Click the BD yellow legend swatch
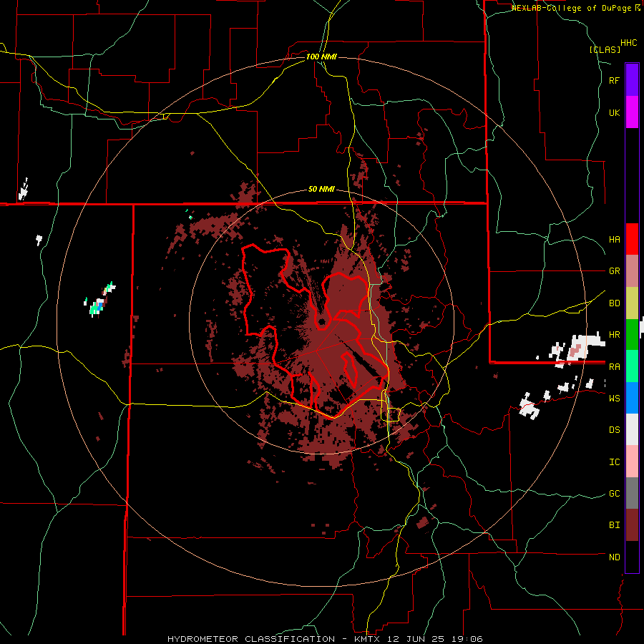Viewport: 644px width, 644px height. [x=632, y=303]
